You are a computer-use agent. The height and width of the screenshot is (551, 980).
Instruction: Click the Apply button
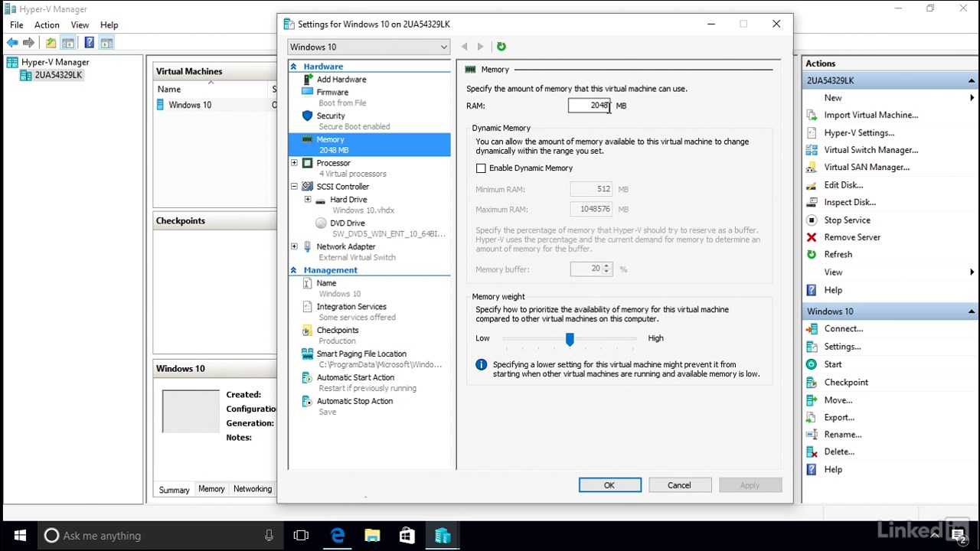[x=750, y=486]
